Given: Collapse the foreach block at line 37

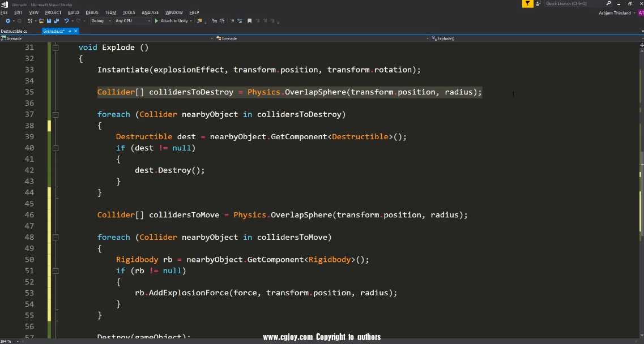Looking at the screenshot, I should point(56,114).
